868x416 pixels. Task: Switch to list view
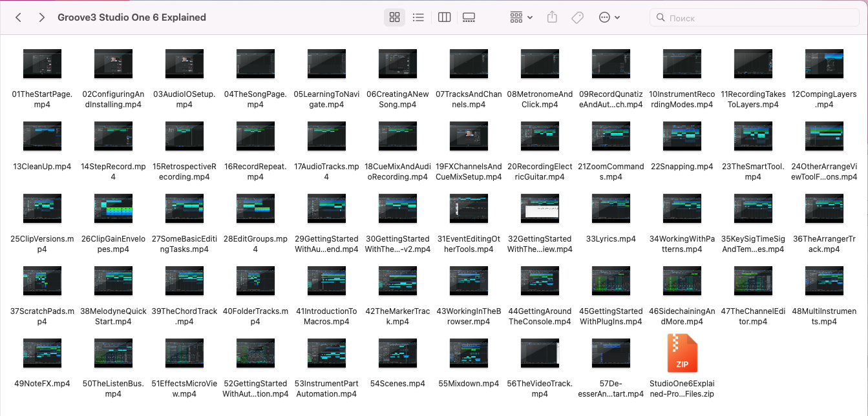[418, 17]
